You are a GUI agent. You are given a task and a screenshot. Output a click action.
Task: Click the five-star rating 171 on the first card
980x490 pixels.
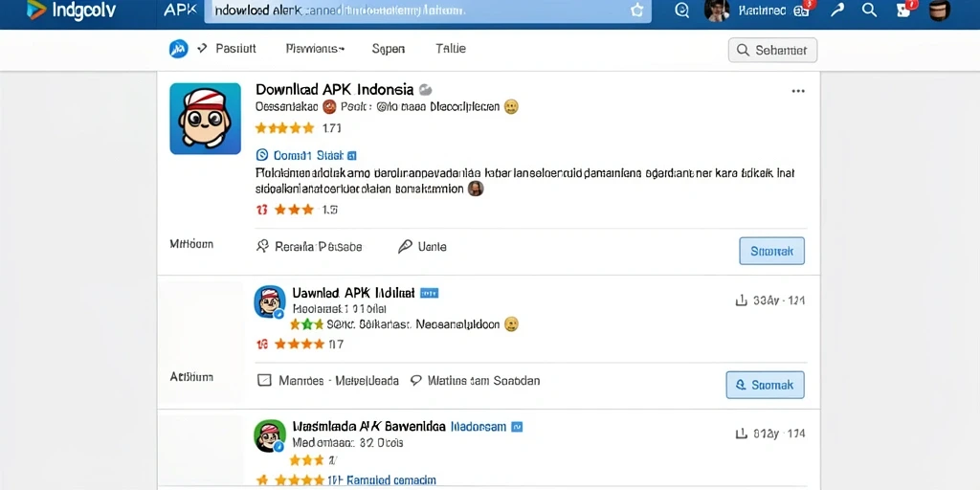tap(299, 129)
